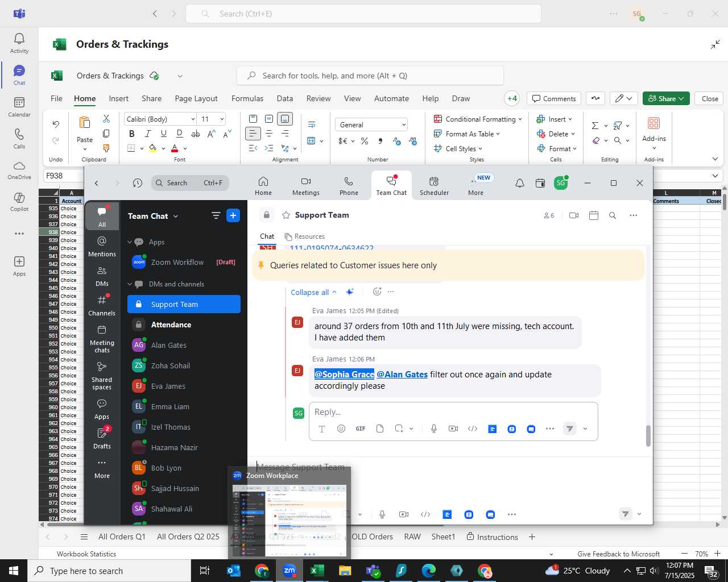Open the Formulas ribbon tab

247,98
